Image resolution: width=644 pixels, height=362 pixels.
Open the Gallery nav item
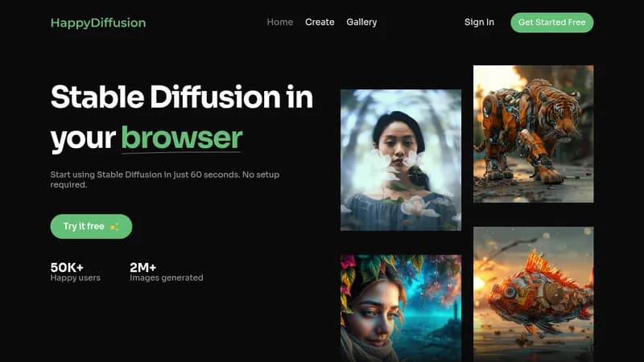coord(361,23)
